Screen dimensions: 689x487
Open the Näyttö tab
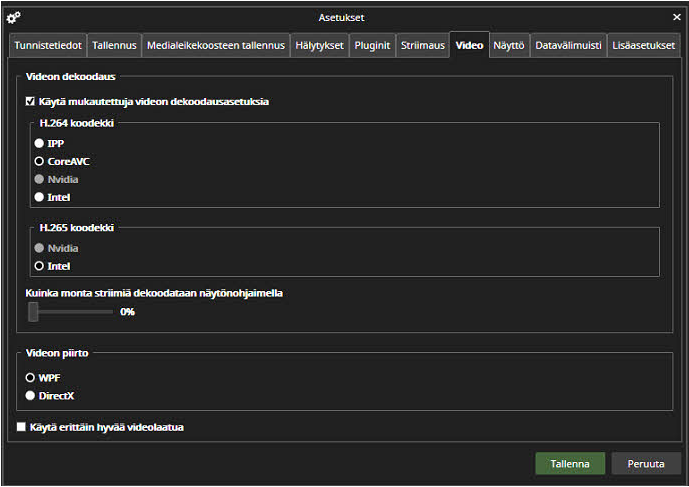pyautogui.click(x=509, y=46)
